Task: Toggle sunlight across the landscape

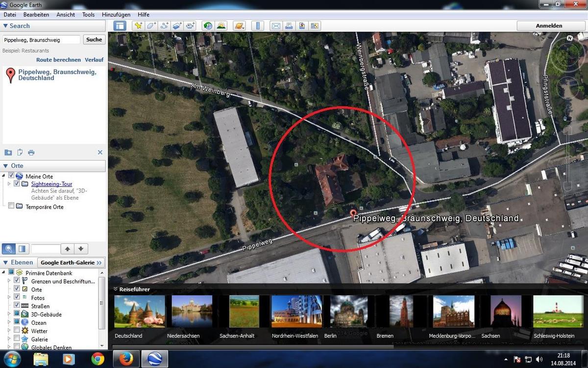Action: [221, 26]
